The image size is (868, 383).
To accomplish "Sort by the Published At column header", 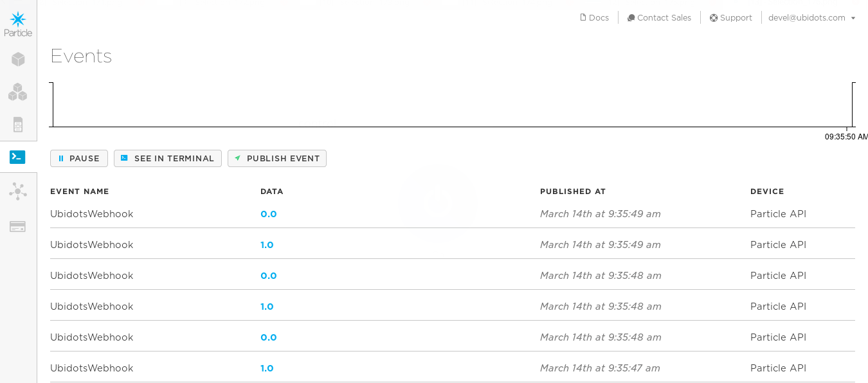I will click(x=572, y=191).
